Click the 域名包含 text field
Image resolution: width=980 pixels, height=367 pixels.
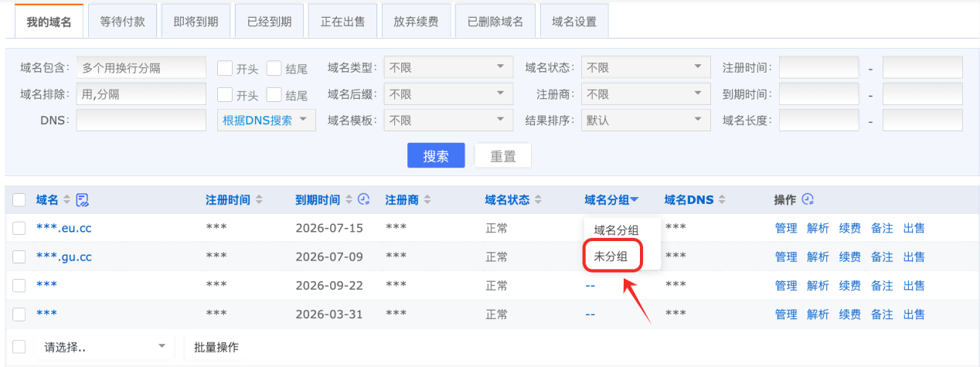click(141, 68)
